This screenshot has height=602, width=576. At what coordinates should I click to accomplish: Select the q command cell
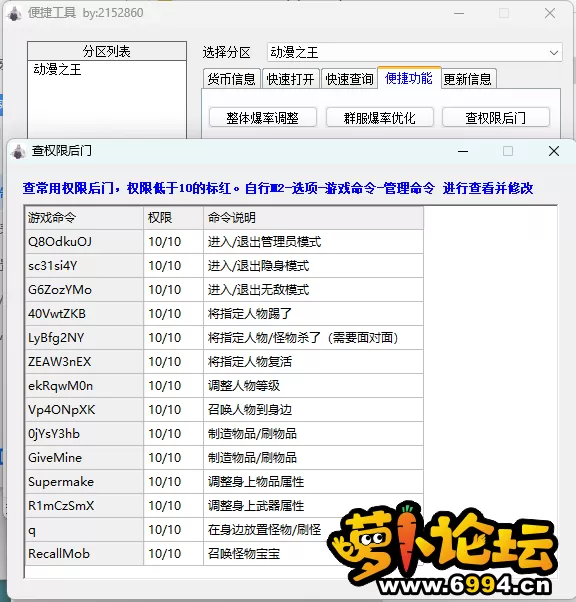(x=84, y=530)
